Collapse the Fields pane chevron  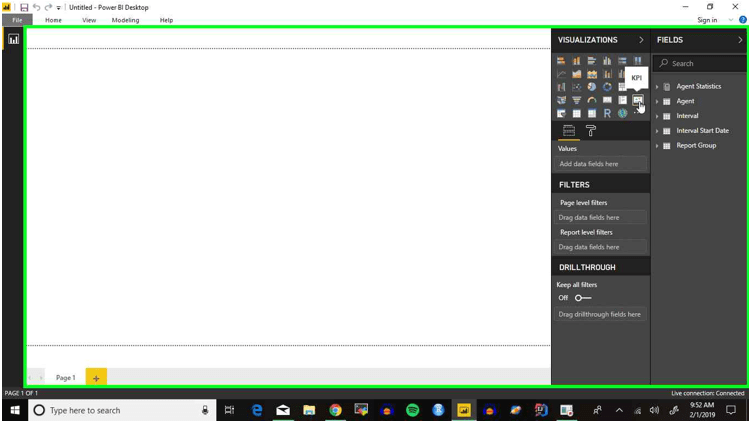(740, 40)
